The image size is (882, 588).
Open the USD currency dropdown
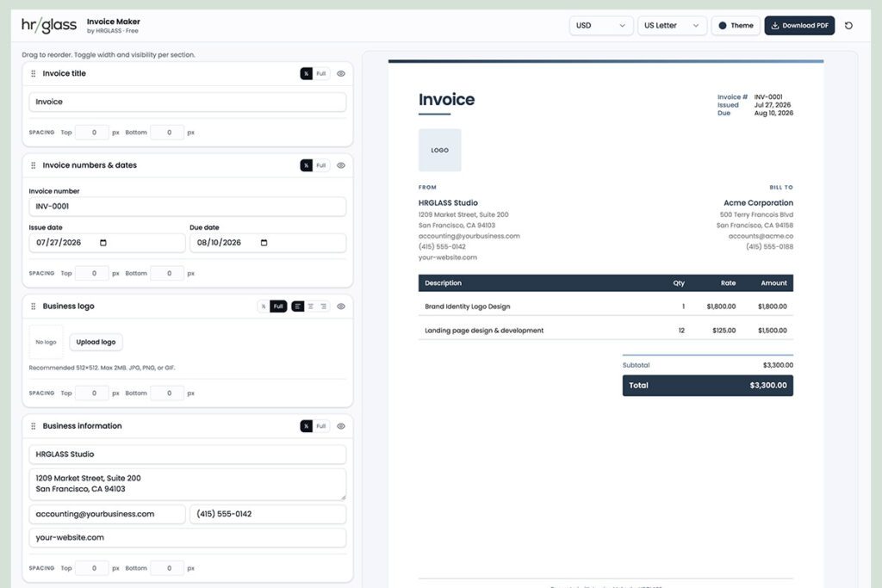point(600,25)
